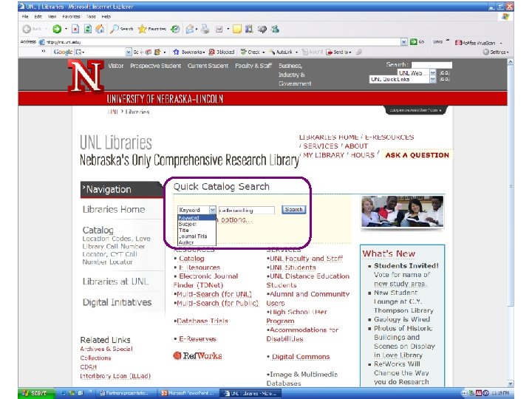
Task: Click the Messenger people toolbar icon
Action: [x=275, y=29]
